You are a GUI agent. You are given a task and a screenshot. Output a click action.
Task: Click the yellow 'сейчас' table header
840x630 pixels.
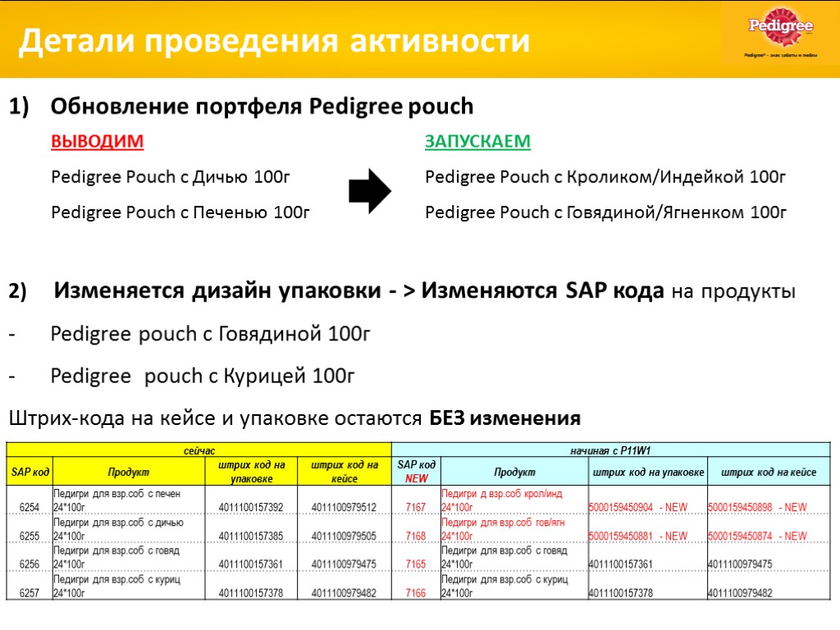(199, 450)
